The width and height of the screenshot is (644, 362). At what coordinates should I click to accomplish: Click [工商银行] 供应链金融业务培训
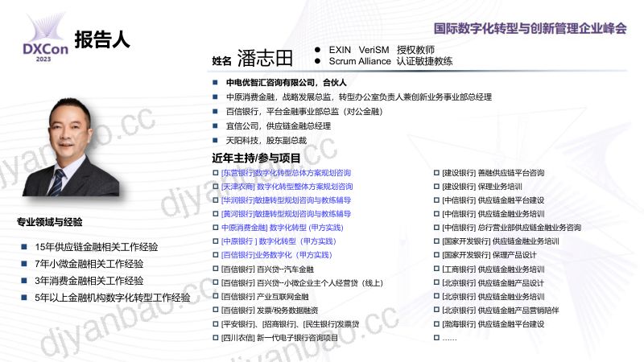[x=493, y=269]
